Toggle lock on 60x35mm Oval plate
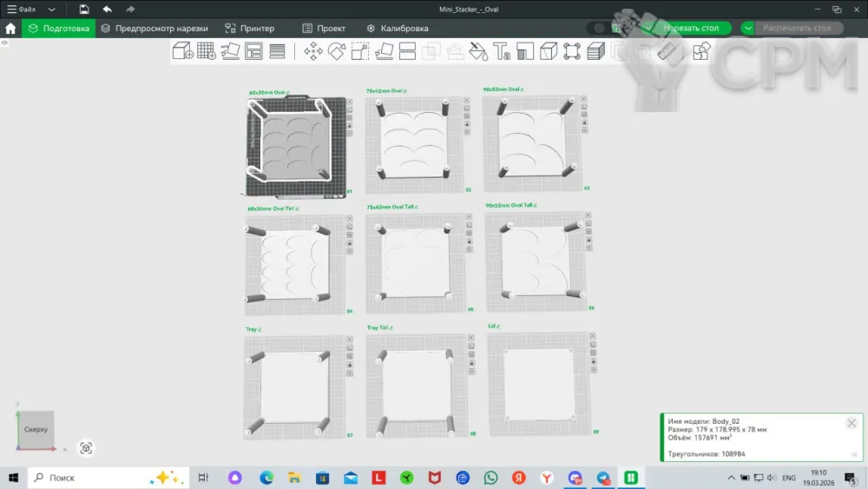The height and width of the screenshot is (489, 868). tap(349, 126)
